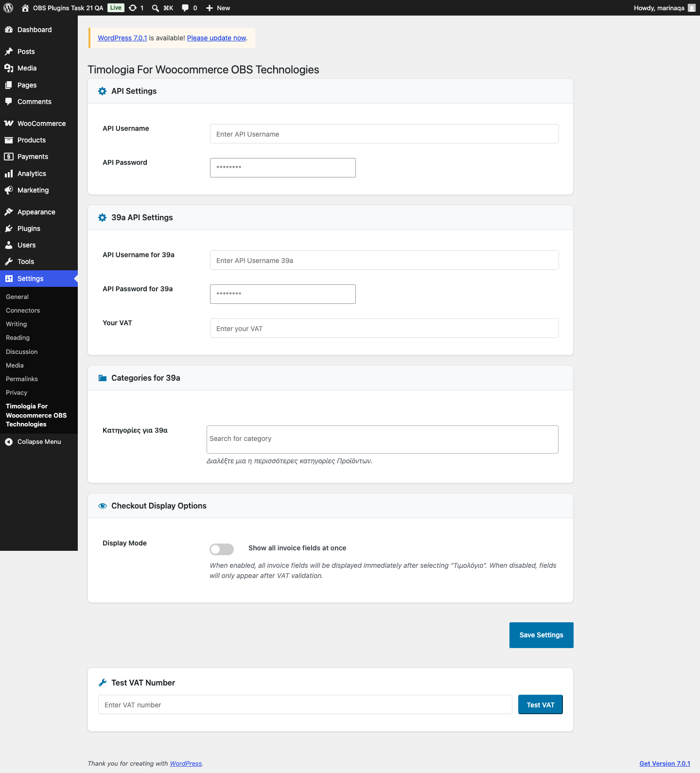The image size is (700, 773).
Task: Click the plus New icon
Action: point(210,8)
